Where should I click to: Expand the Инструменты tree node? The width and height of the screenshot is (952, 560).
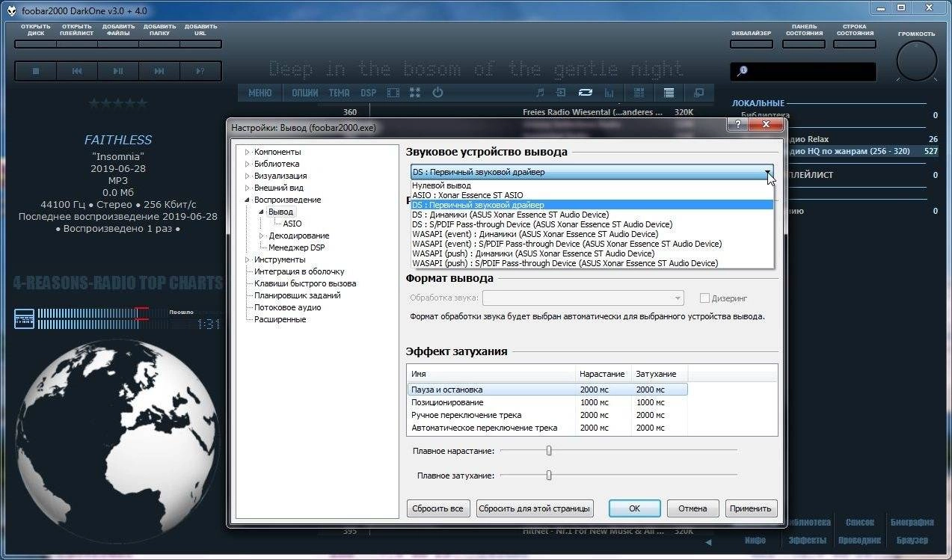coord(248,259)
